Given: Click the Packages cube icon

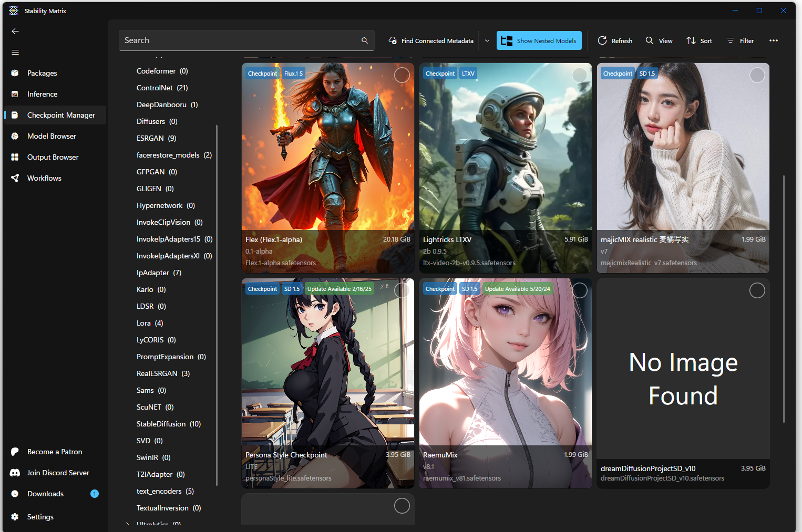Looking at the screenshot, I should click(15, 73).
